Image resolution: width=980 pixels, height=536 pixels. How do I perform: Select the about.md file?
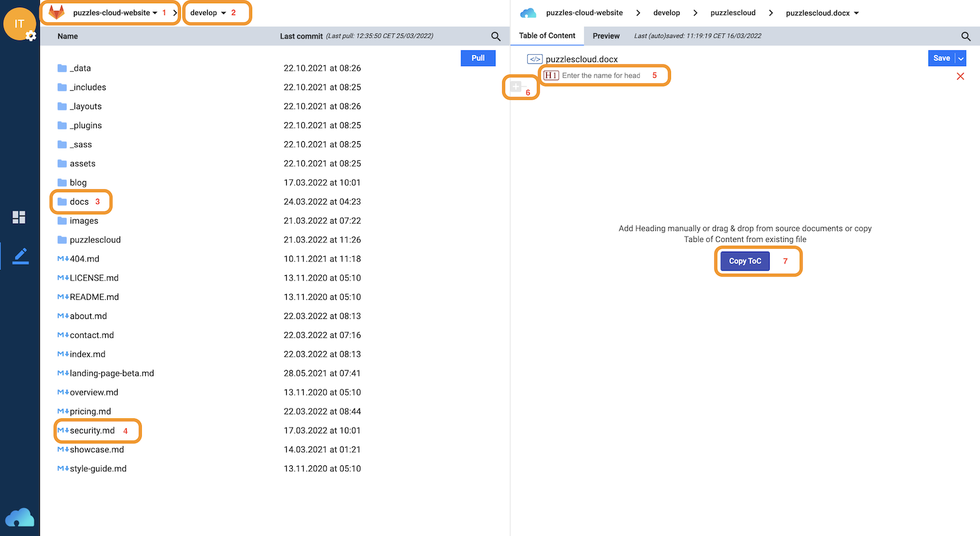click(82, 316)
